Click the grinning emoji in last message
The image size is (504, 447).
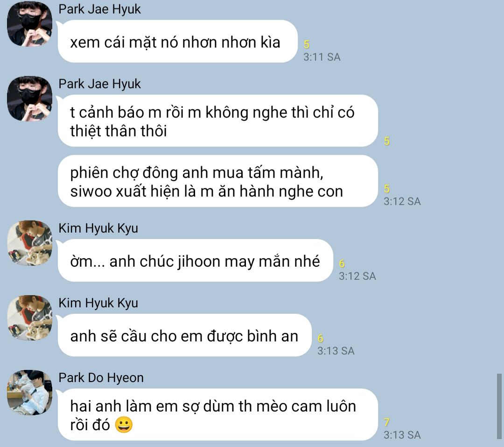pos(124,425)
